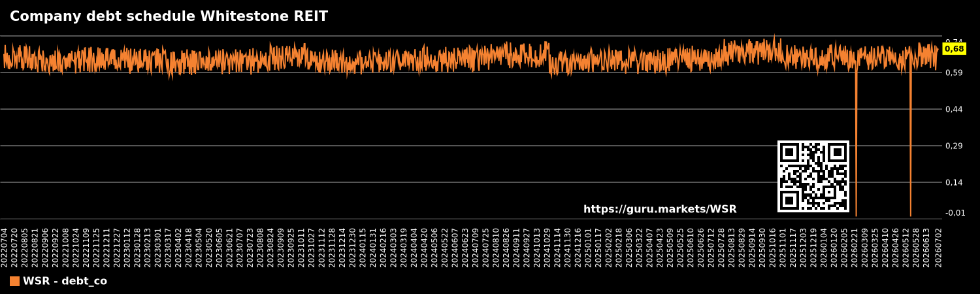Click the 20250610 date label on x-axis
980x294 pixels.
point(692,248)
